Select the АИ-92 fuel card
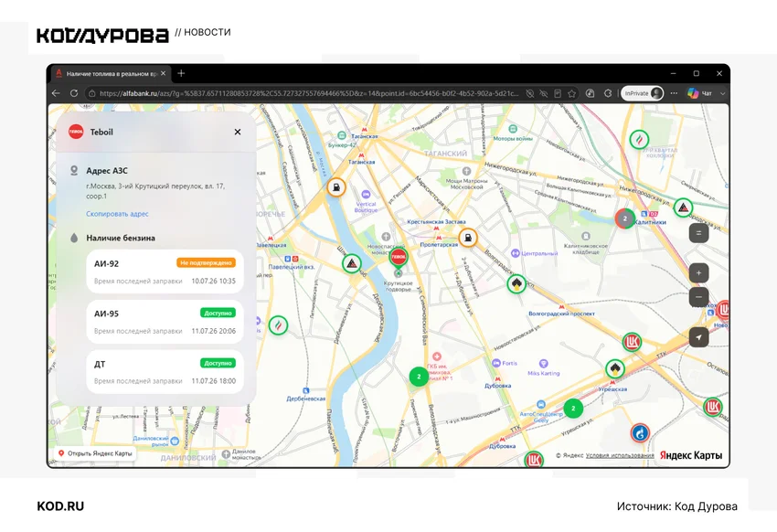Image resolution: width=777 pixels, height=532 pixels. 165,271
